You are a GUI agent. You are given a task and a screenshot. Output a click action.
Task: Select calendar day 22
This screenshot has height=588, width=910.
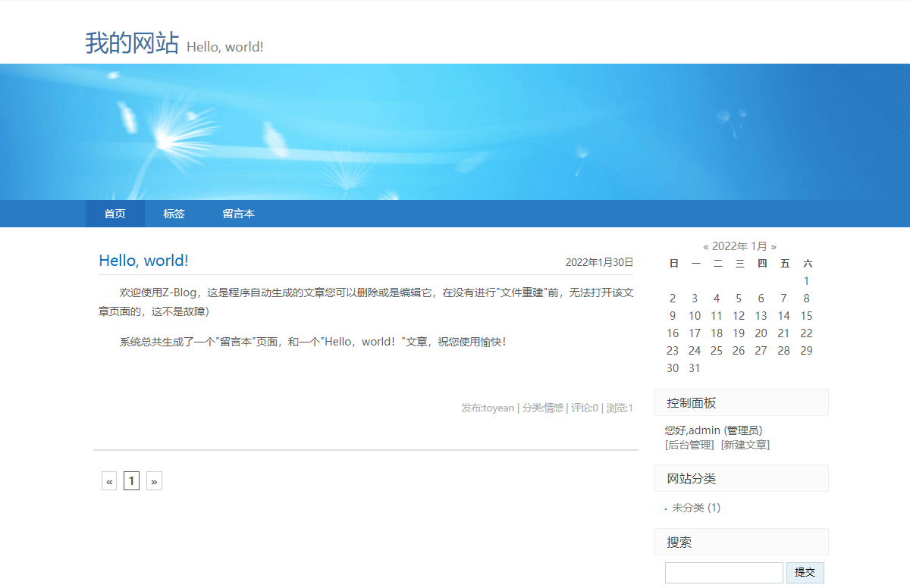click(x=807, y=333)
